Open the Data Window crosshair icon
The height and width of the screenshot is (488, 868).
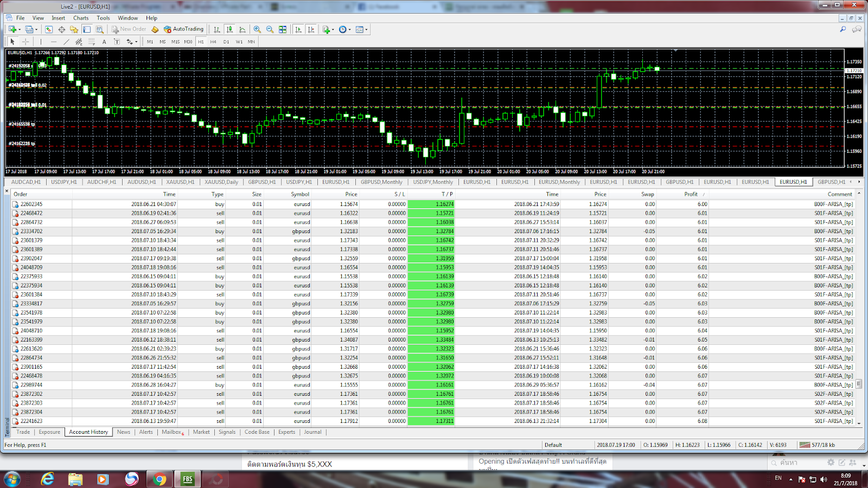coord(61,29)
